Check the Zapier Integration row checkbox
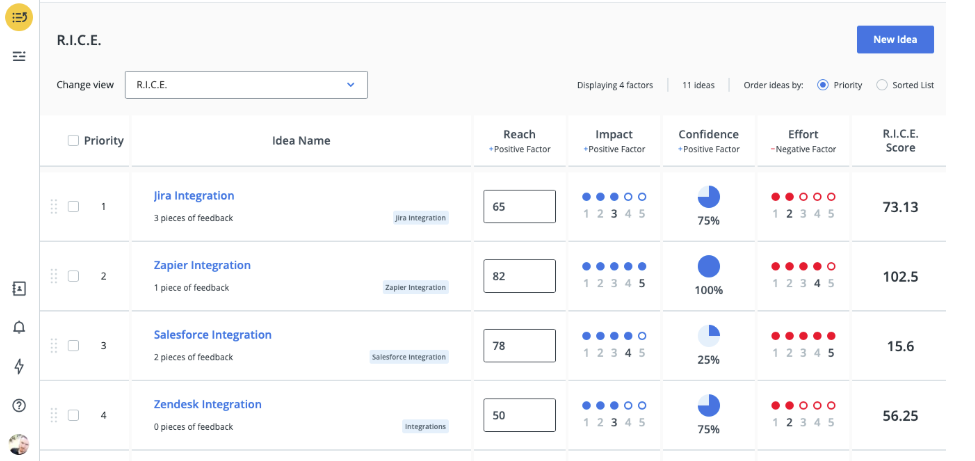Viewport: 975px width, 461px height. tap(73, 276)
